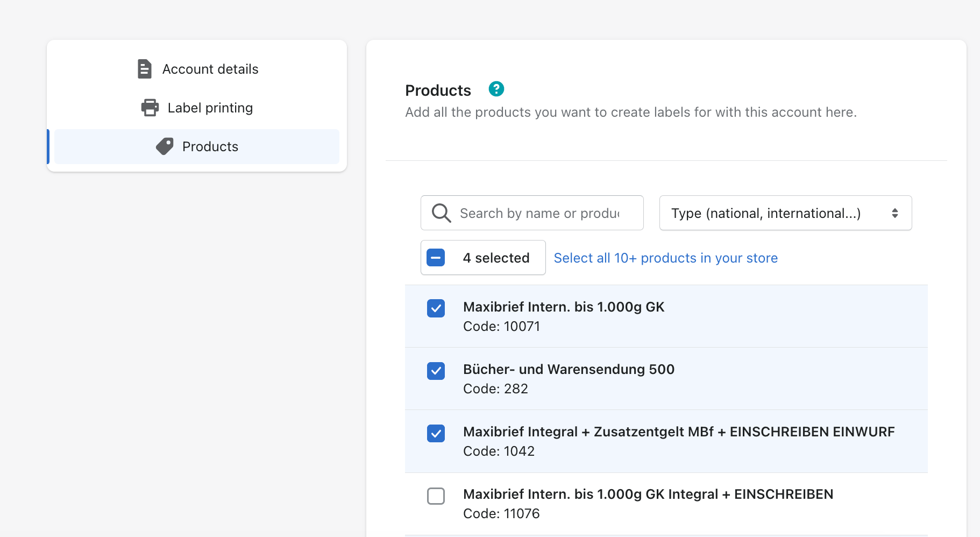
Task: Click Select all 10+ products link
Action: coord(665,258)
